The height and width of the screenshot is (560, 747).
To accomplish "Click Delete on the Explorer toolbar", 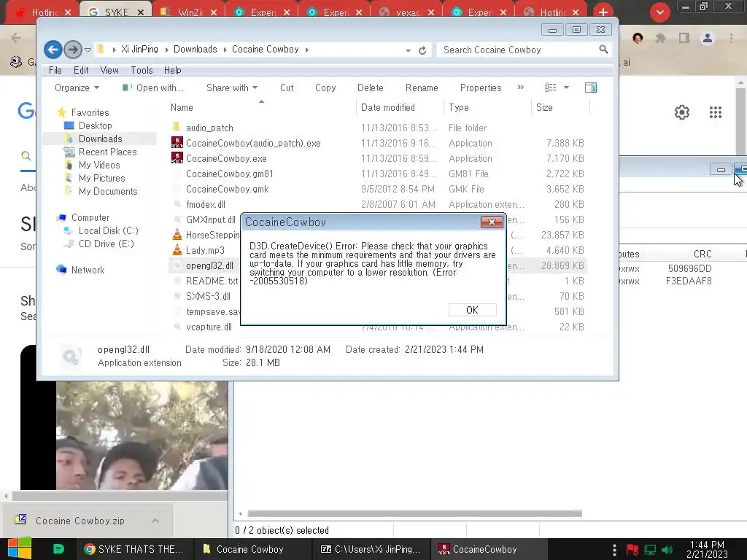I will 370,87.
